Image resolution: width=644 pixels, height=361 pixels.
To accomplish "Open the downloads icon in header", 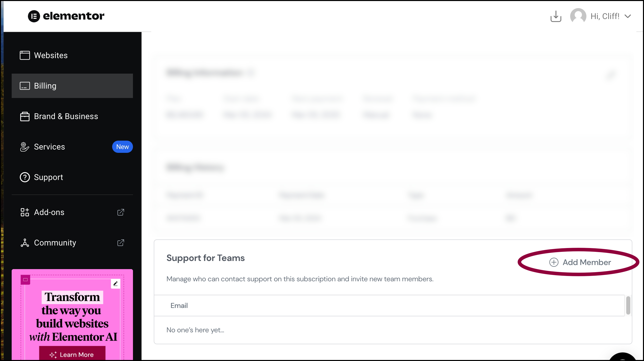I will 556,16.
